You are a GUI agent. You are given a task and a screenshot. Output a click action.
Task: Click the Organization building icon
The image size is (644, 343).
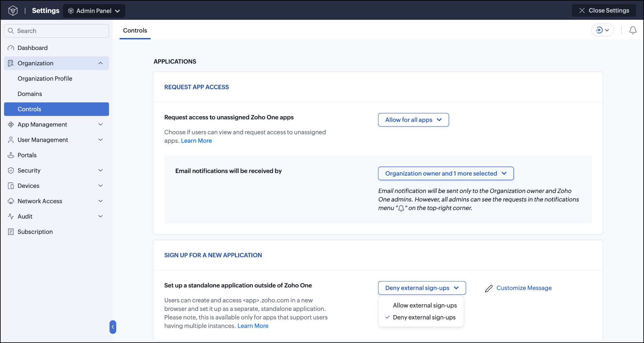coord(11,63)
